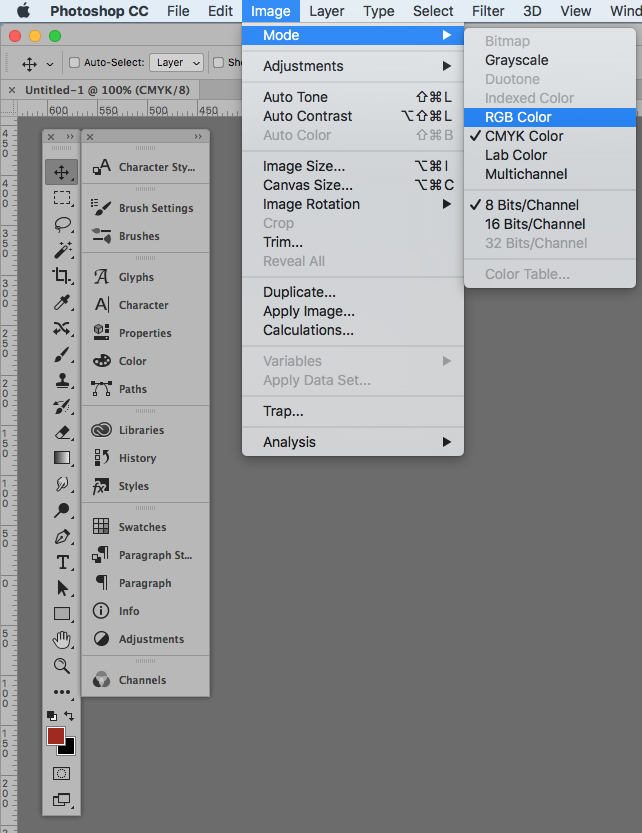The height and width of the screenshot is (833, 642).
Task: Reset to default foreground and background colors
Action: [x=52, y=716]
